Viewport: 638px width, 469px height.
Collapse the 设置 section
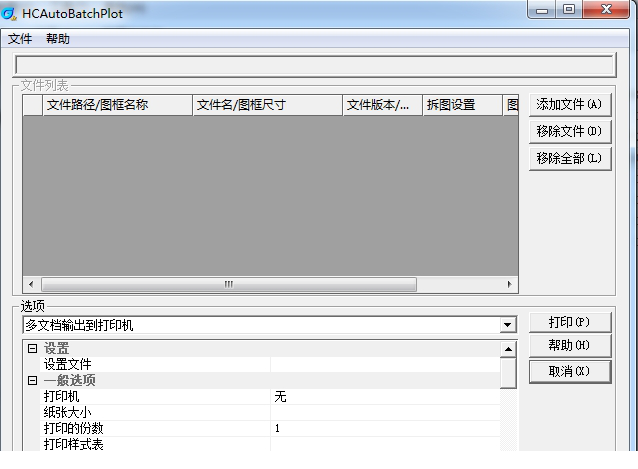[33, 349]
